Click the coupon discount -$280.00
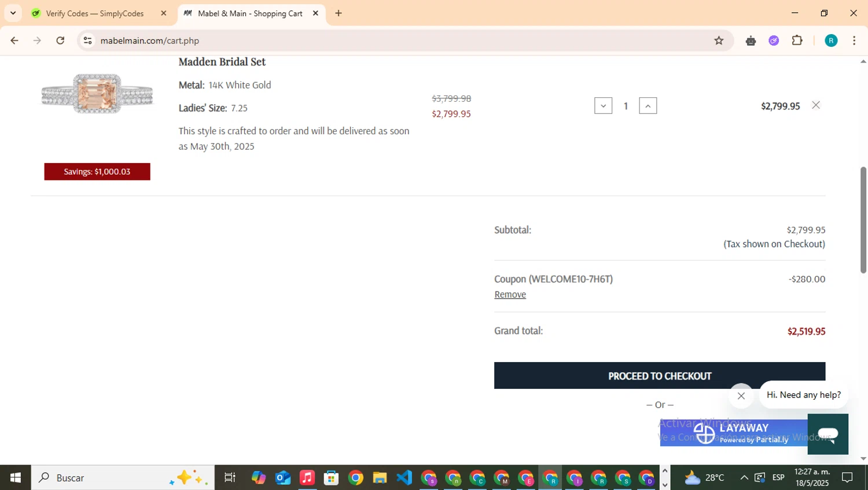Image resolution: width=868 pixels, height=490 pixels. coord(807,279)
